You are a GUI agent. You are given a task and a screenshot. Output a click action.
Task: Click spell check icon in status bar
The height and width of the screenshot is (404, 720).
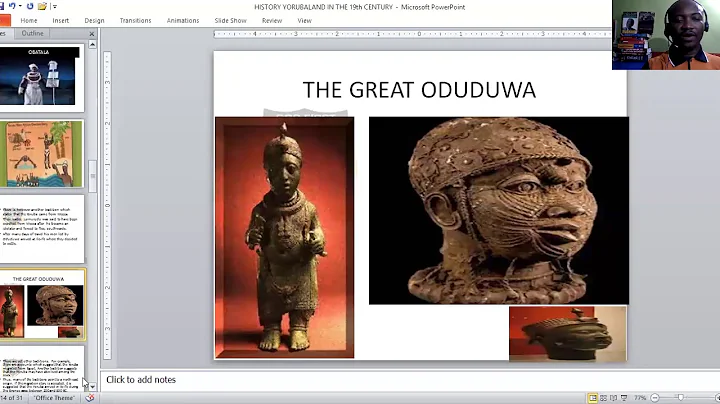point(90,398)
